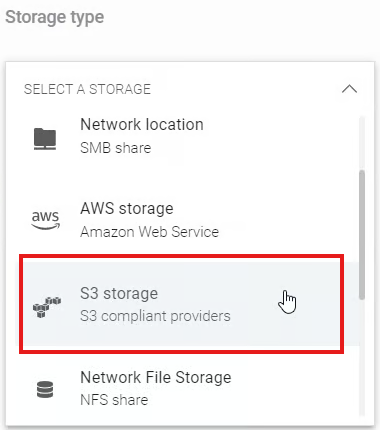Viewport: 380px width, 430px height.
Task: Click the scrollbar track above the thumb
Action: 362,143
